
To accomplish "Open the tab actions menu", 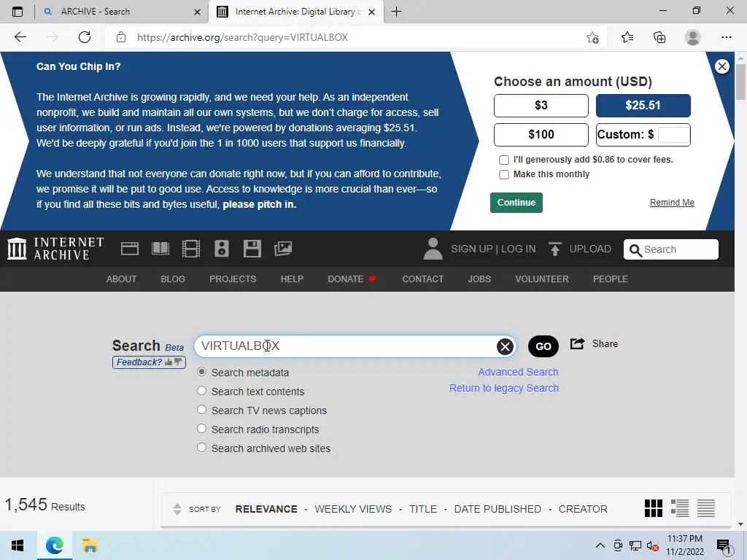I will (x=18, y=12).
